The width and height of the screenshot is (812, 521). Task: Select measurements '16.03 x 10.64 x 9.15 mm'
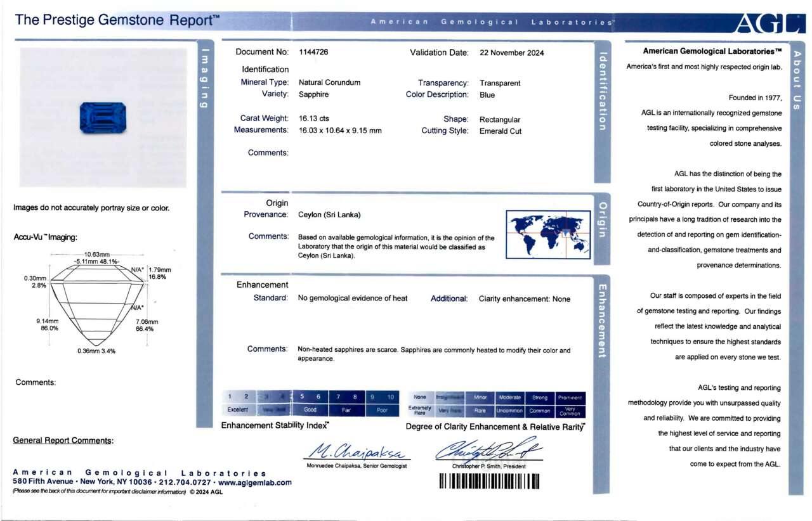[x=340, y=131]
